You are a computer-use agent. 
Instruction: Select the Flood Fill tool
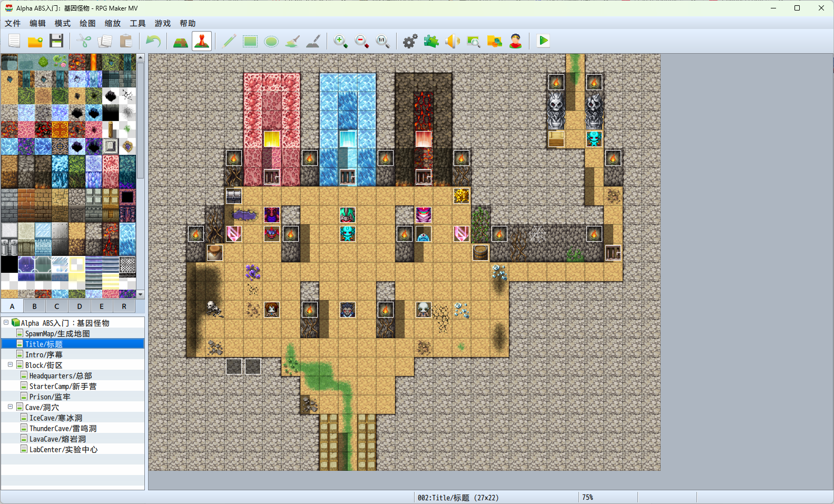292,41
